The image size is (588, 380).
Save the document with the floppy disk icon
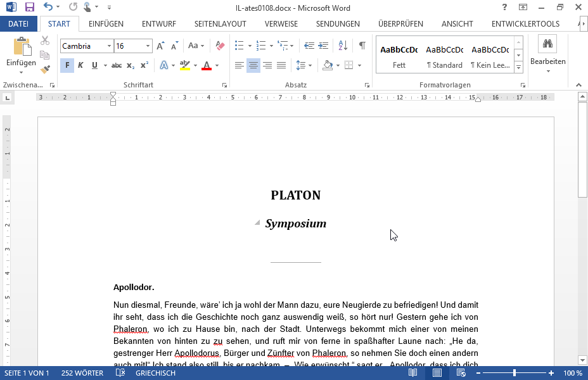(x=29, y=7)
